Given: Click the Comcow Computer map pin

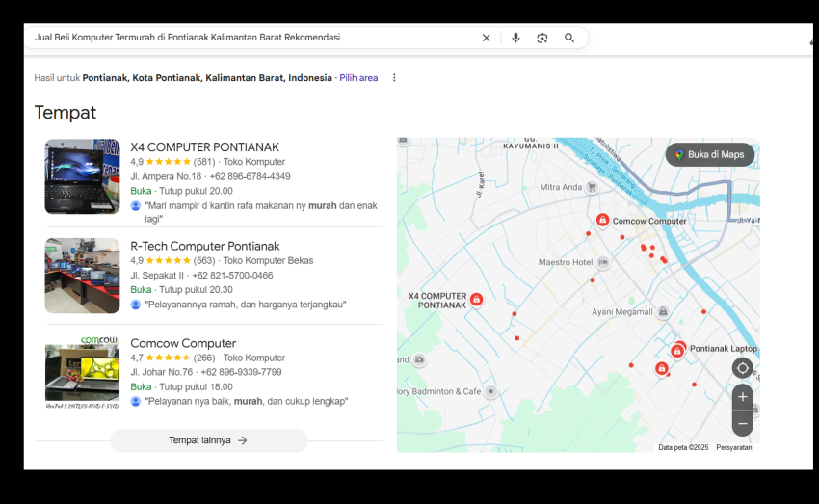Looking at the screenshot, I should 602,221.
